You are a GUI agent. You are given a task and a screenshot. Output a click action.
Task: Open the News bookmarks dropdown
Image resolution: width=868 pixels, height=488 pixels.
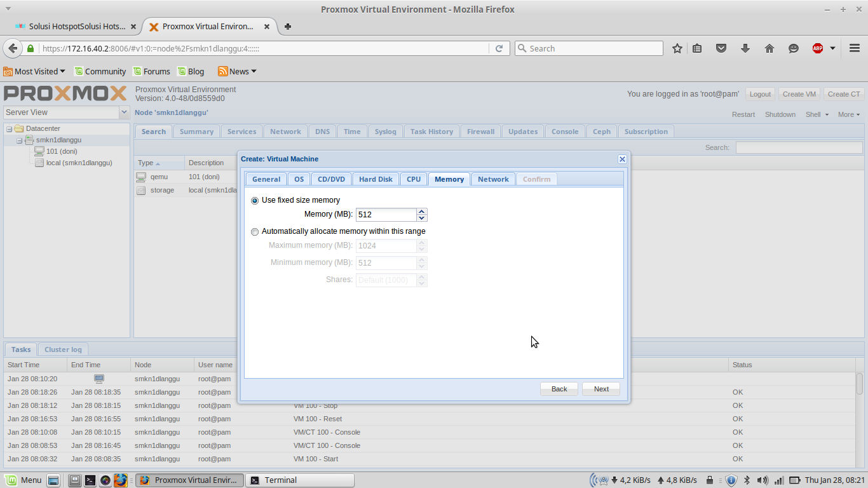(238, 71)
